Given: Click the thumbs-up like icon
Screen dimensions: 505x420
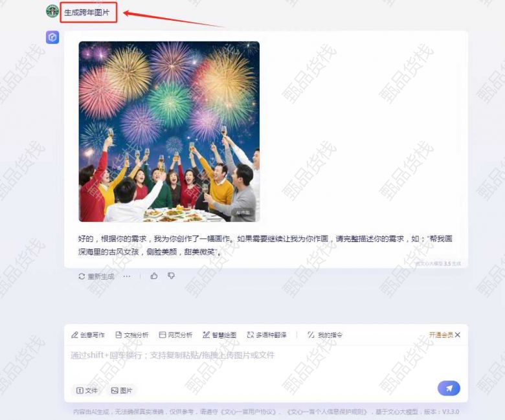Looking at the screenshot, I should (x=154, y=276).
